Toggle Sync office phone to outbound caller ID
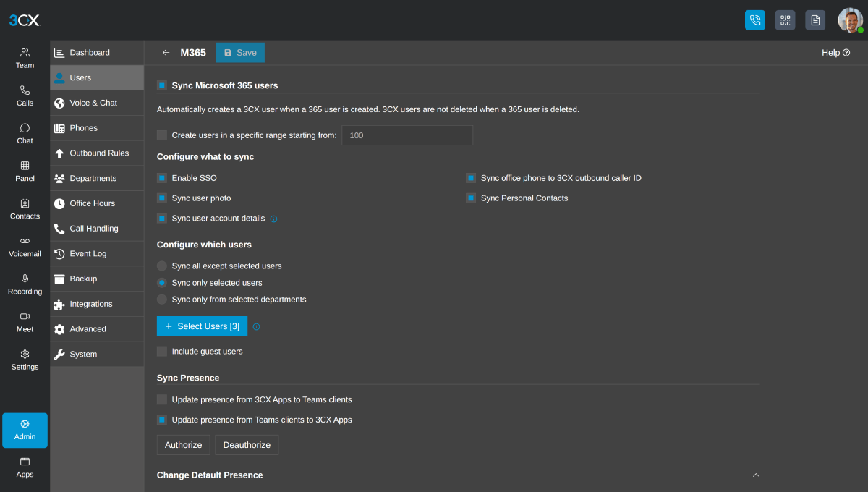This screenshot has height=492, width=868. tap(471, 178)
